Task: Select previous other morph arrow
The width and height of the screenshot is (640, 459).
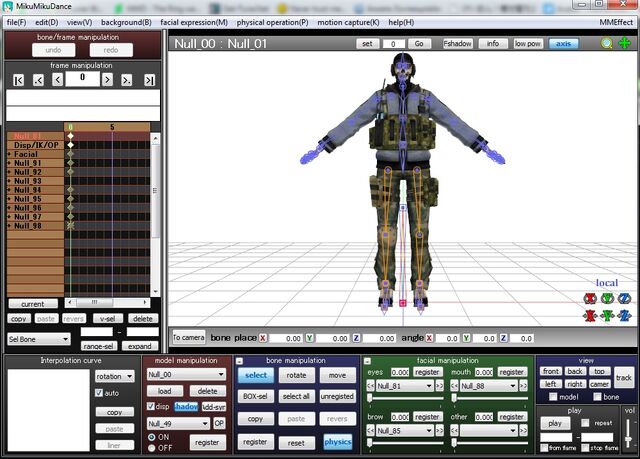Action: tap(454, 430)
